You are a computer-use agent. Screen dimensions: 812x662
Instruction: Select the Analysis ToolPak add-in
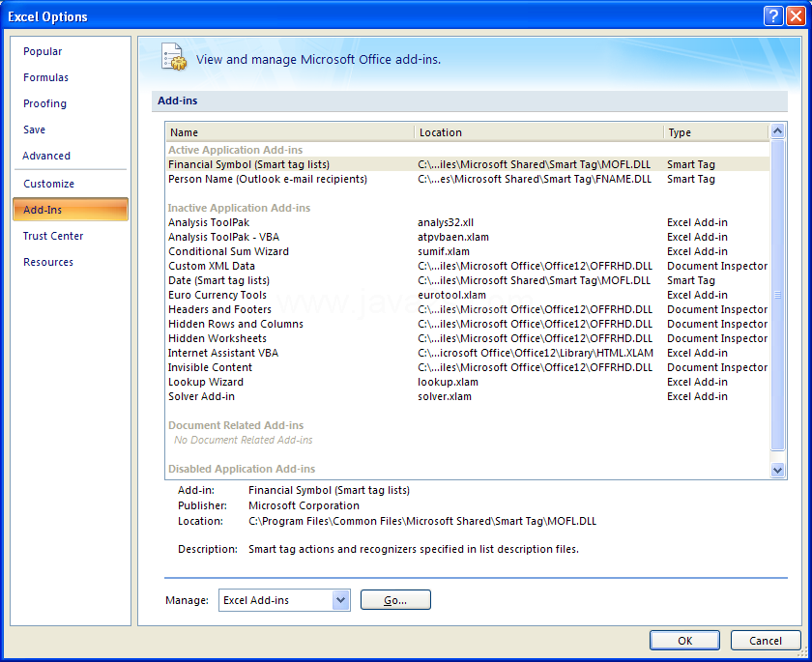[468, 222]
